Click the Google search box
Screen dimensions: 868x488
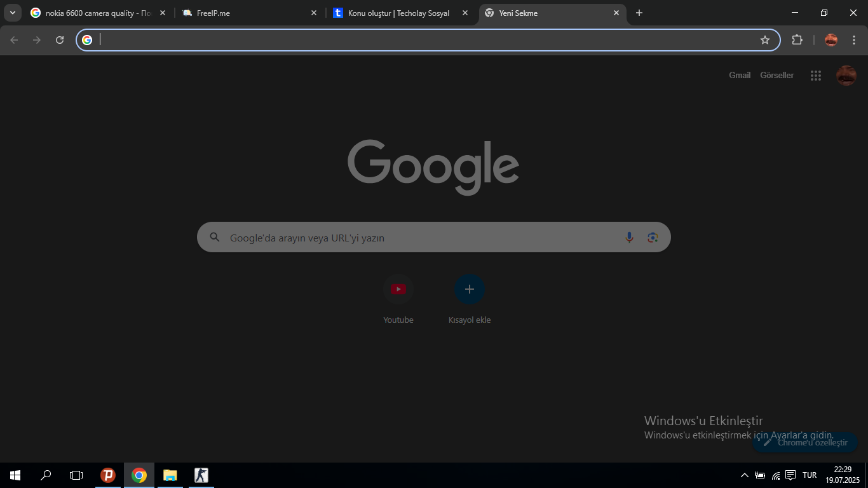coord(434,237)
